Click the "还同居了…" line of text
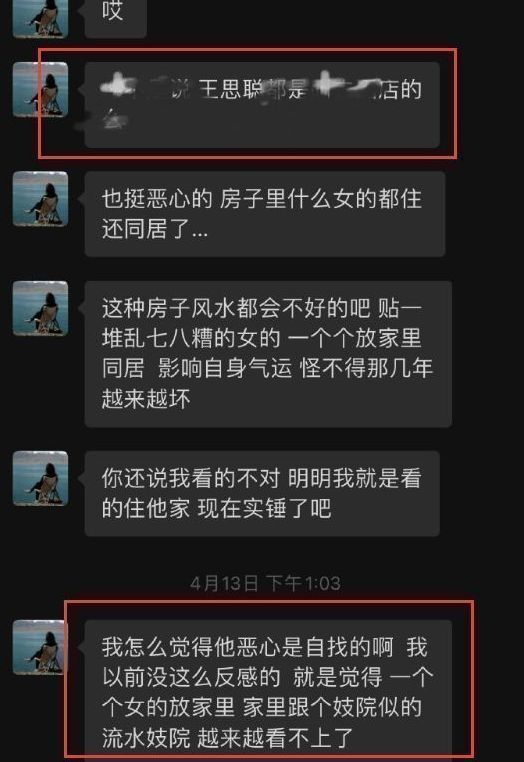524x762 pixels. tap(155, 229)
